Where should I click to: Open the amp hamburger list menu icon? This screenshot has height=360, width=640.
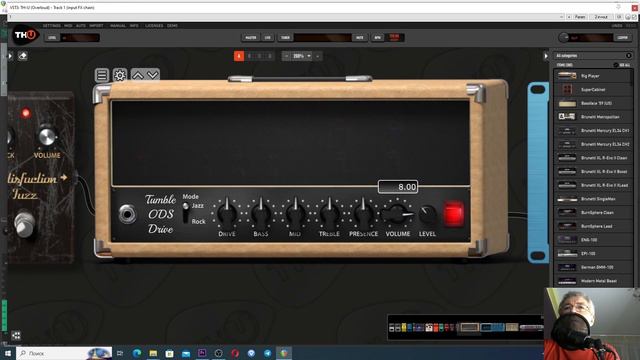102,75
